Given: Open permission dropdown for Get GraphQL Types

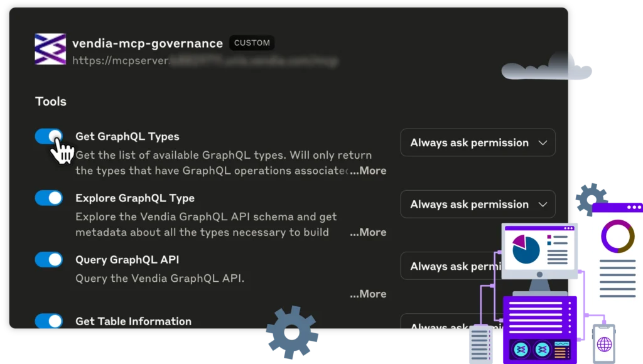Looking at the screenshot, I should 478,143.
